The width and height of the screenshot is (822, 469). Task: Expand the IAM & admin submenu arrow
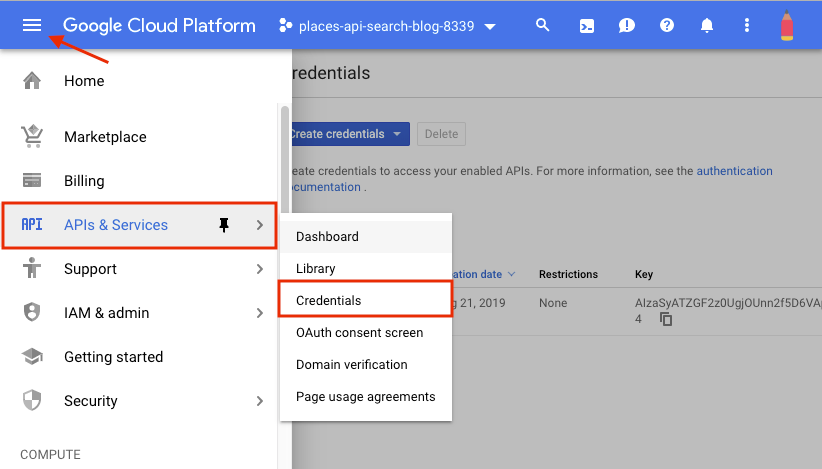260,313
